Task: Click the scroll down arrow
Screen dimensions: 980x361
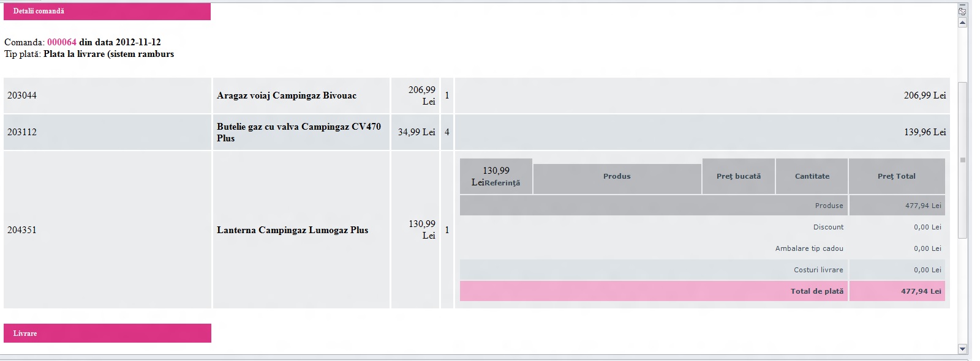Action: pos(962,349)
